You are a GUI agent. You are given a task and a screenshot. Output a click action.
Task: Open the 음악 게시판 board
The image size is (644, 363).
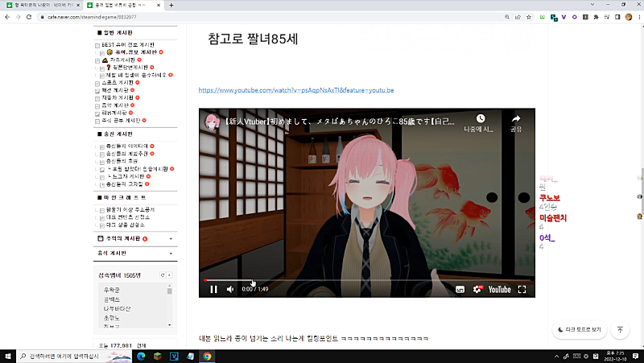(x=115, y=105)
